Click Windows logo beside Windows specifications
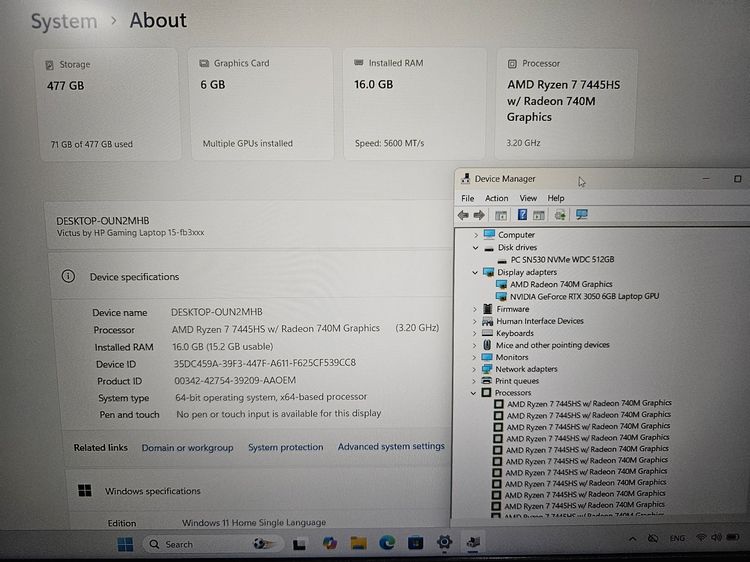The height and width of the screenshot is (562, 750). point(85,490)
